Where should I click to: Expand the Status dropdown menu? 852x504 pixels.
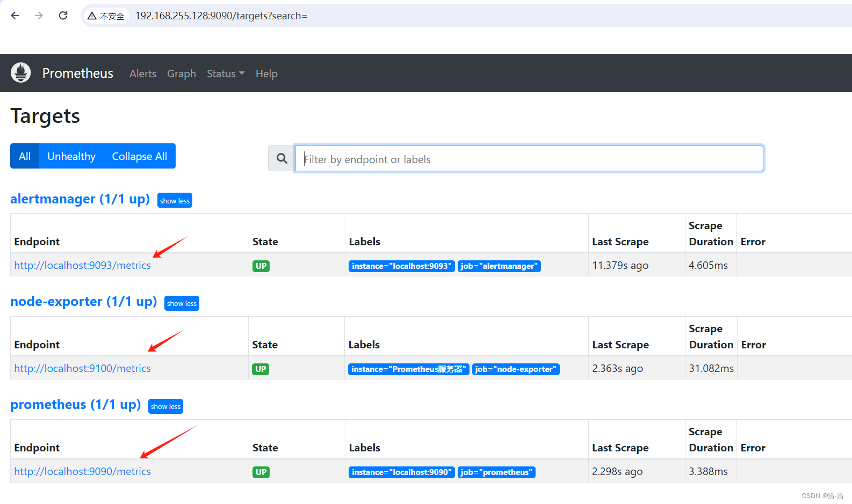point(226,74)
